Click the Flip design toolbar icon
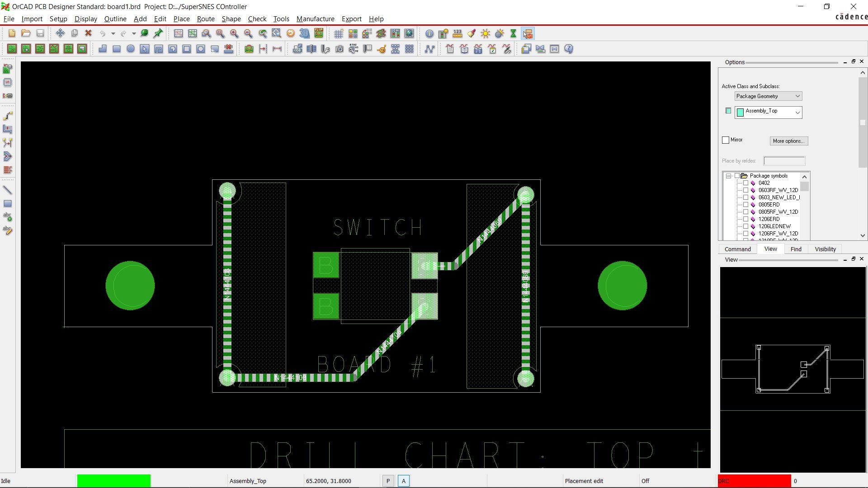Viewport: 868px width, 488px height. [319, 33]
